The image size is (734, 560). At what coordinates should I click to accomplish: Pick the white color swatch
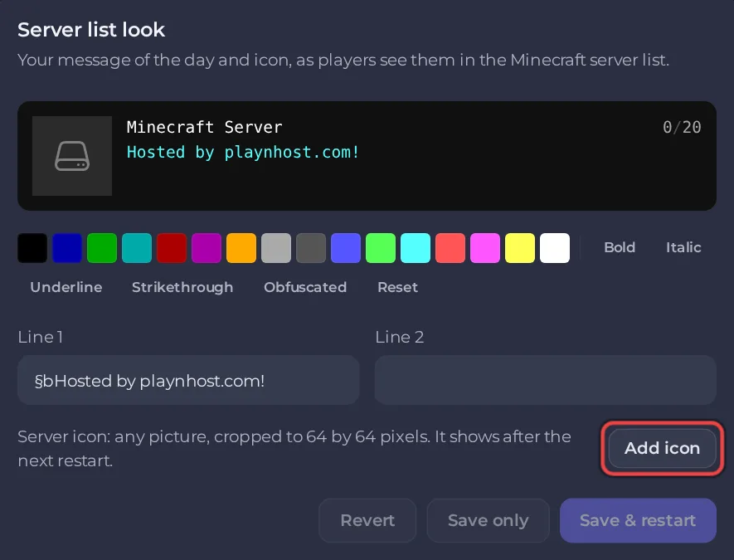555,248
